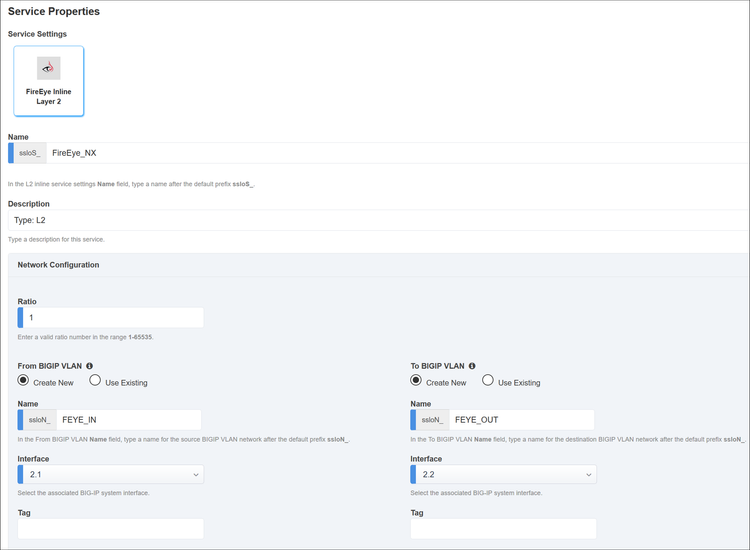Click the FEYE_OUT VLAN name field
Viewport: 750px width, 550px height.
(x=521, y=419)
